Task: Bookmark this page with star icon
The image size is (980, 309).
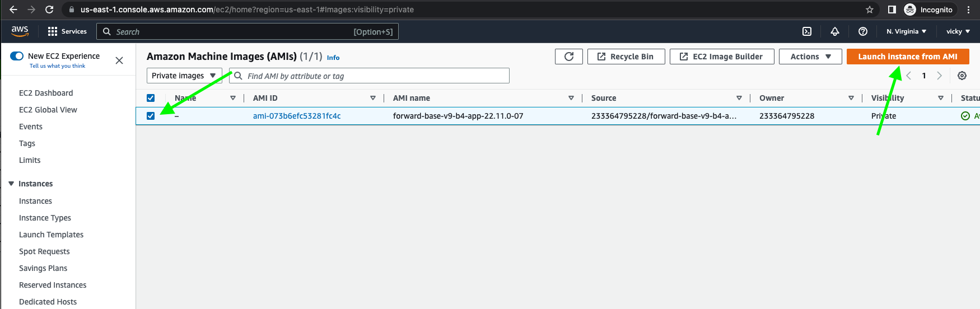Action: point(870,10)
